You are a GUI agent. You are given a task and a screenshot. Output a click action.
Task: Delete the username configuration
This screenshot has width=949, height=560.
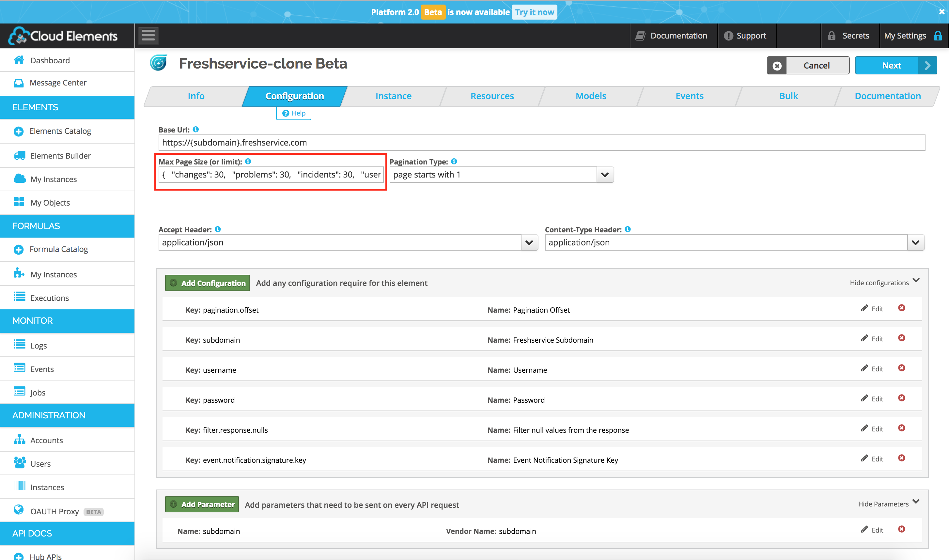(901, 368)
